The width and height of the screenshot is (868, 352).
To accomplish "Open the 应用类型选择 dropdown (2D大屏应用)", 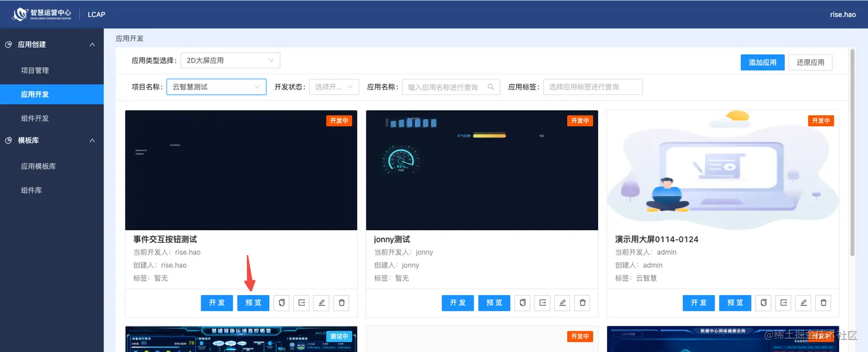I will click(230, 60).
